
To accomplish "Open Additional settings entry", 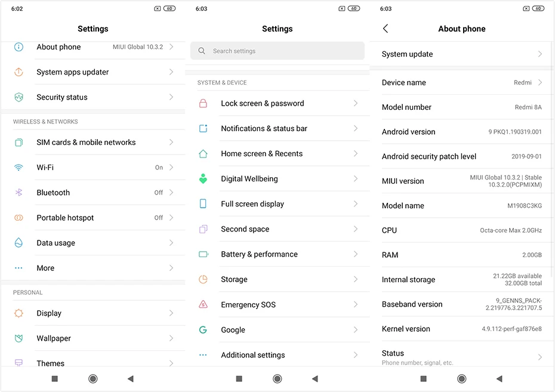I will tap(278, 355).
